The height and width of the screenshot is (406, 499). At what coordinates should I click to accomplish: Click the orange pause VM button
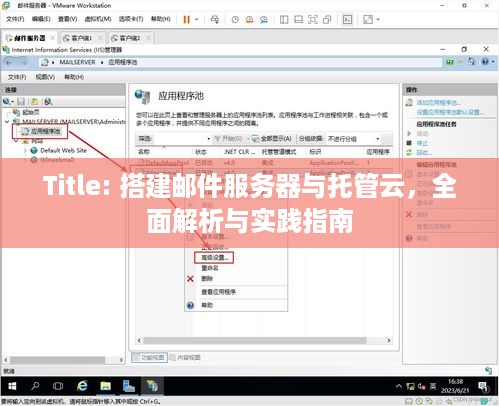(x=186, y=20)
